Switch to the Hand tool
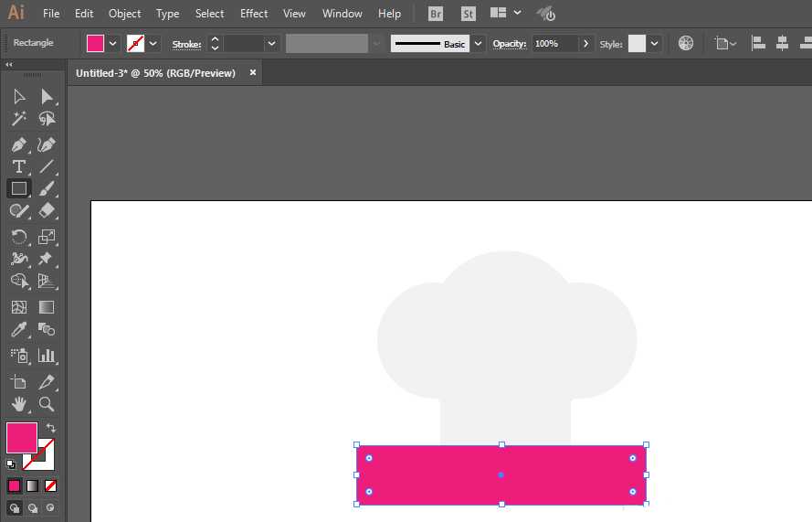 pyautogui.click(x=18, y=404)
